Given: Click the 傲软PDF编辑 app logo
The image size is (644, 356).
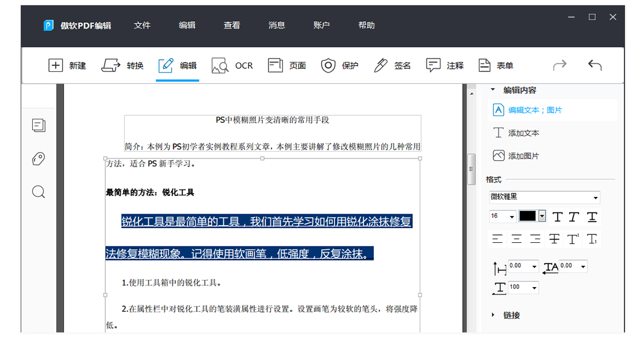Looking at the screenshot, I should [x=48, y=25].
